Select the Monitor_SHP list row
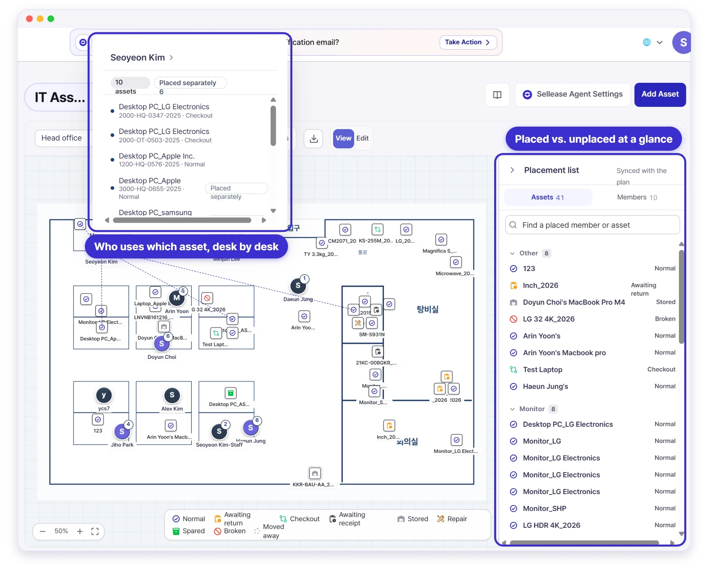The image size is (715, 588). [593, 508]
